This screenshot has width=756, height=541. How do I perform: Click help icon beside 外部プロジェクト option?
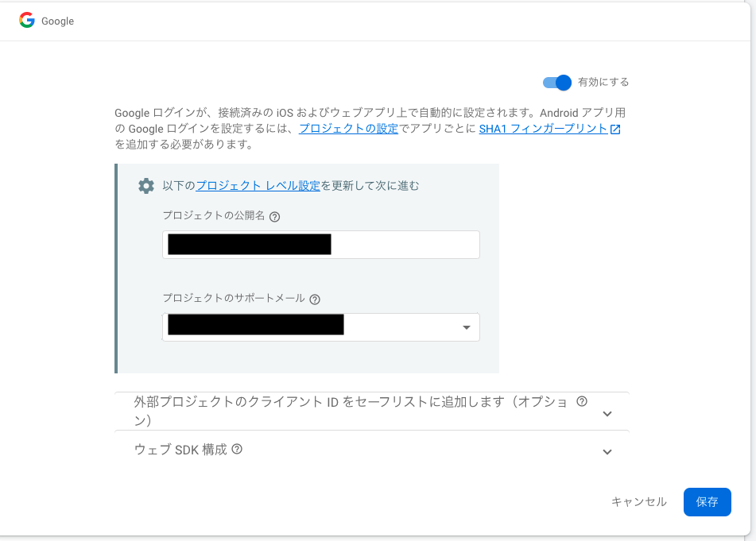pos(582,402)
